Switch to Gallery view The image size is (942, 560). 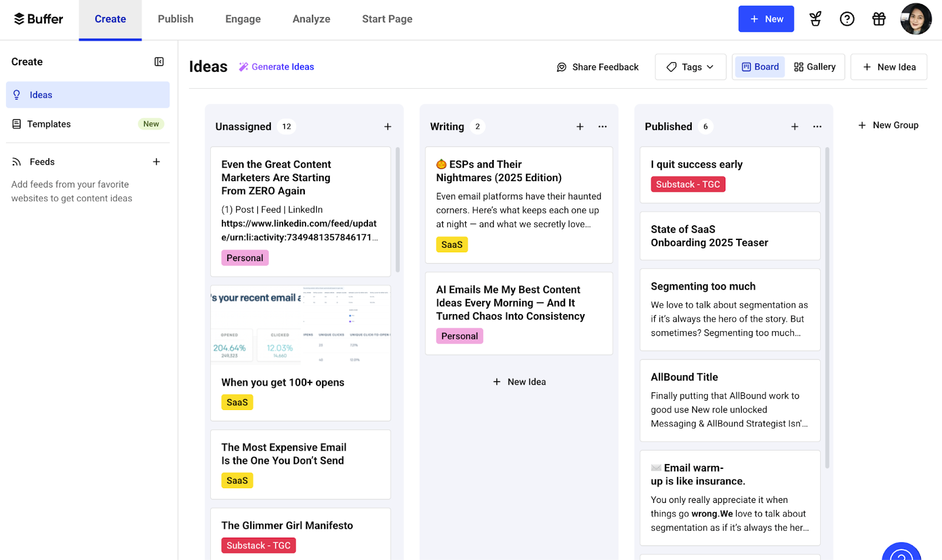point(815,67)
